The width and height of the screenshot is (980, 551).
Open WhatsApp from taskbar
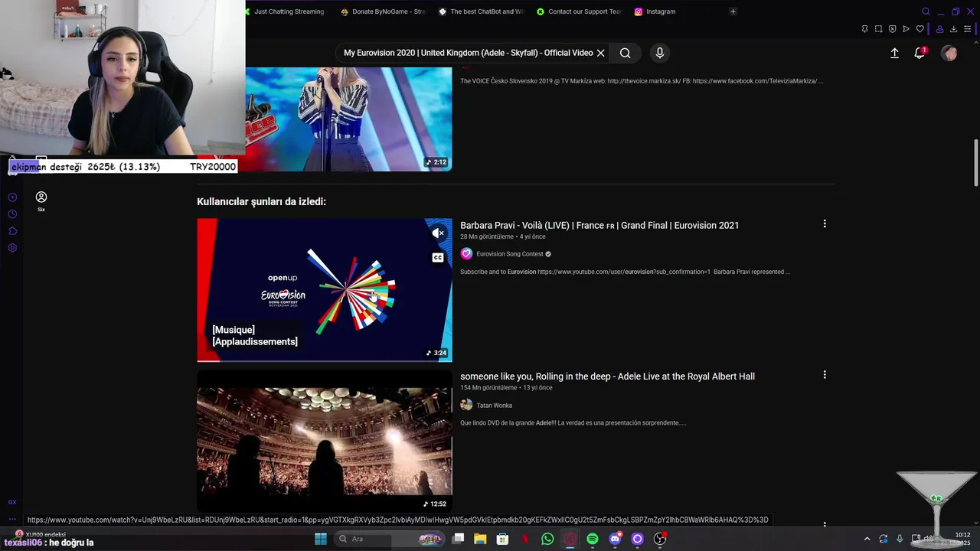[x=547, y=539]
